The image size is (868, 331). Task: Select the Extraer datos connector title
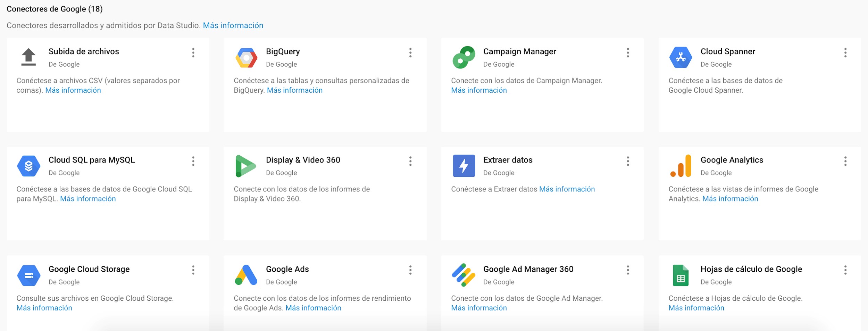pos(508,160)
